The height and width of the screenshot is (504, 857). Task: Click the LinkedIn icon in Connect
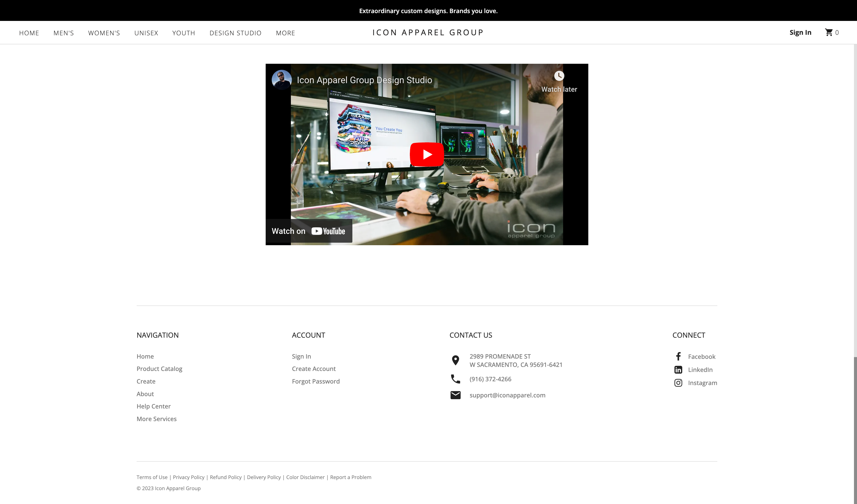pyautogui.click(x=678, y=370)
